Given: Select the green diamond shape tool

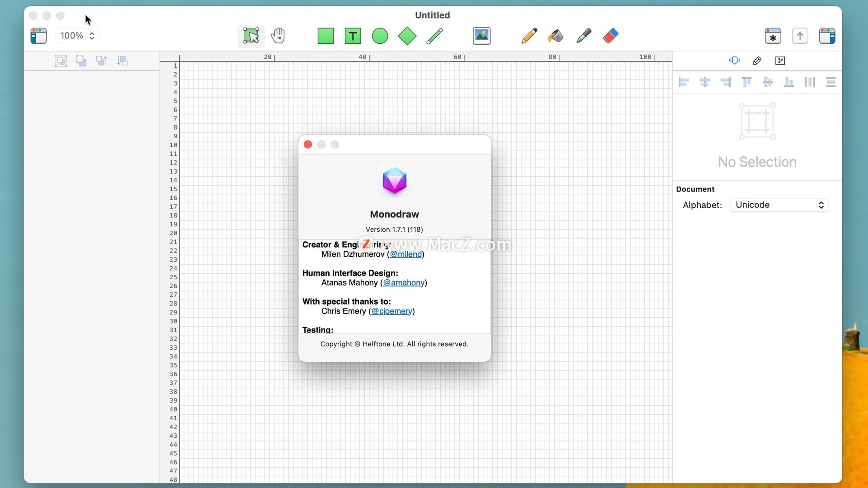Looking at the screenshot, I should pos(407,36).
